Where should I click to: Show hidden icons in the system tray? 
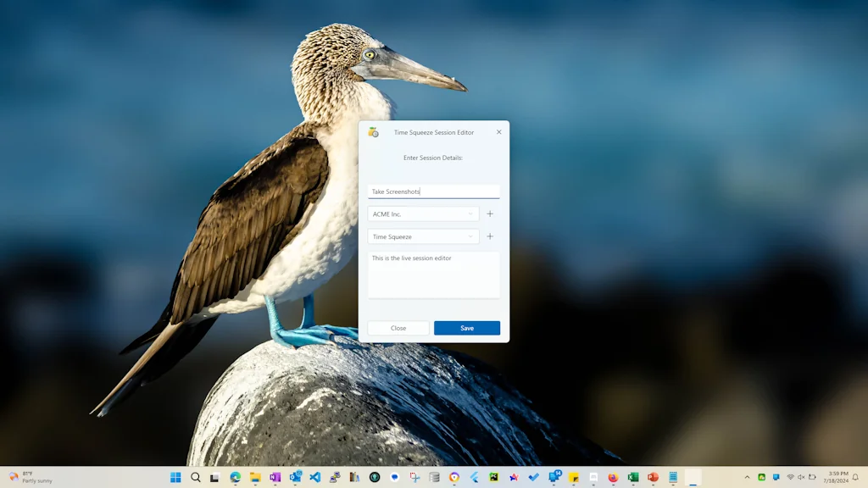pyautogui.click(x=747, y=477)
